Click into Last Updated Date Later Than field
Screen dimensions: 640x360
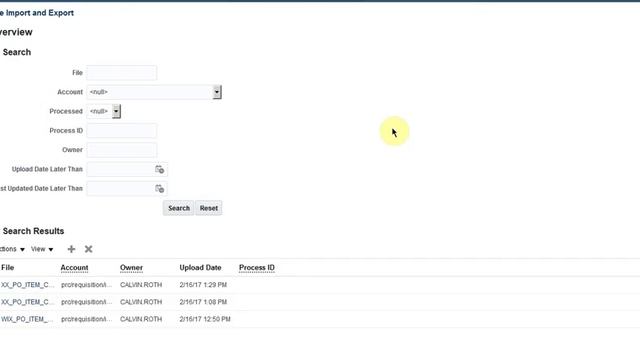120,189
